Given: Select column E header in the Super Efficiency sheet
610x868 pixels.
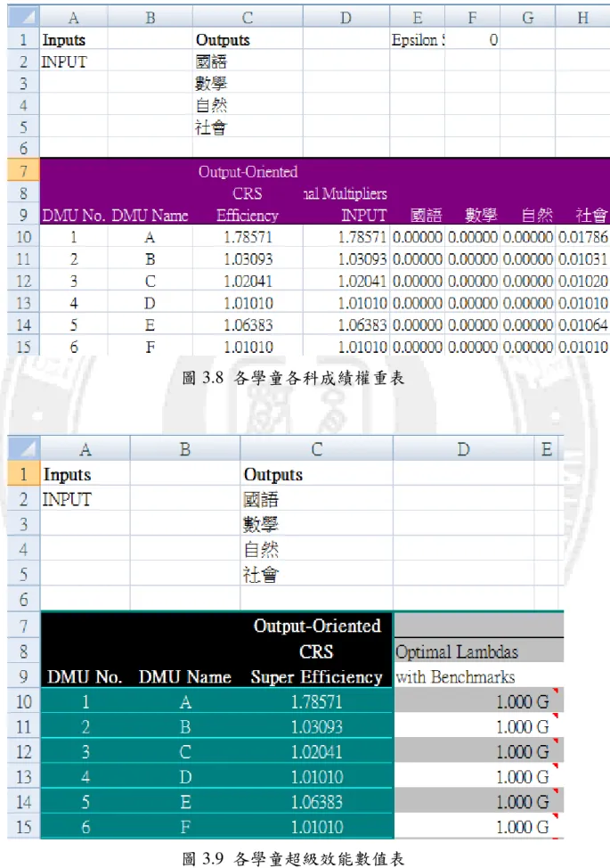Looking at the screenshot, I should 547,448.
